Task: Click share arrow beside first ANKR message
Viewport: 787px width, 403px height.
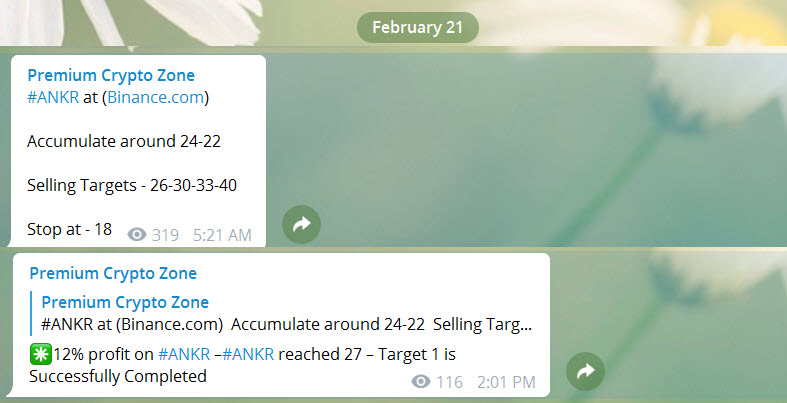Action: pos(301,224)
